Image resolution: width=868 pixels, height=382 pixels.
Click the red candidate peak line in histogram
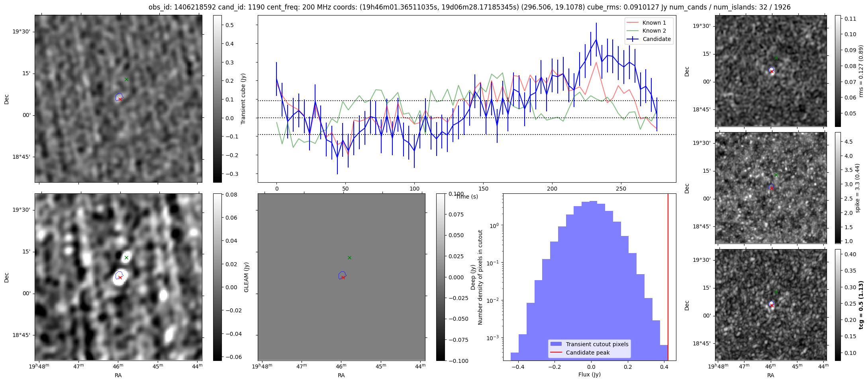coord(668,277)
